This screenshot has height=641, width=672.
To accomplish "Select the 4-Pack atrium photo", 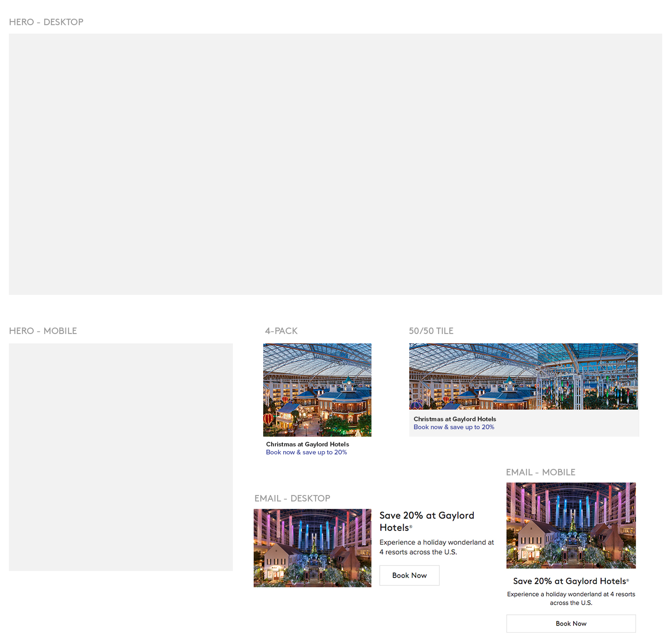I will coord(317,390).
